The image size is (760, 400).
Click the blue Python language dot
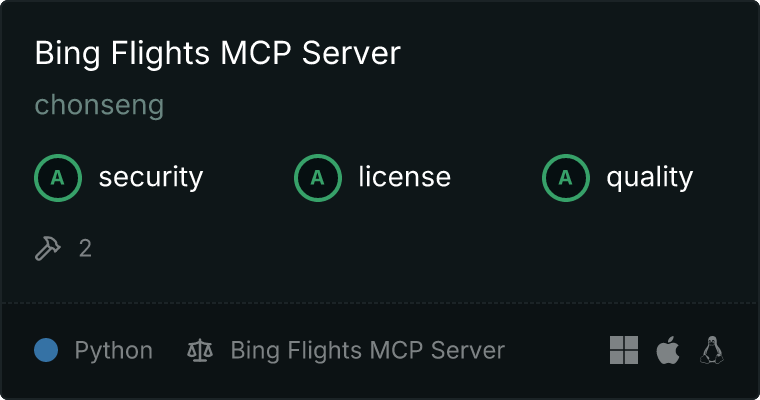click(x=46, y=350)
